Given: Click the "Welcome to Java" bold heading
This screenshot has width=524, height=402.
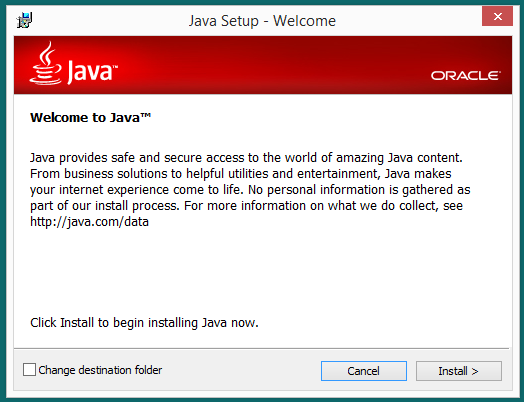Looking at the screenshot, I should point(90,118).
